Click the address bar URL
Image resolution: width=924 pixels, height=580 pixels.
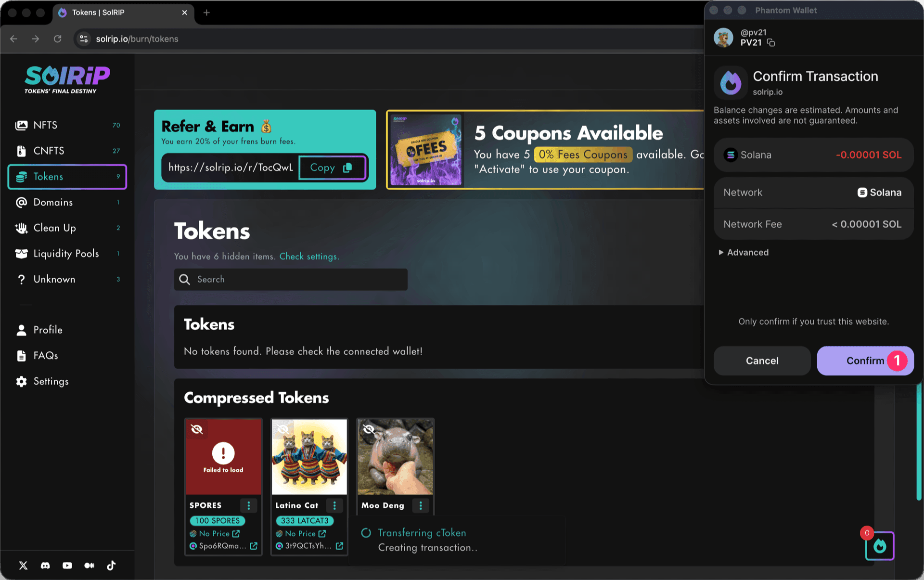[x=137, y=39]
